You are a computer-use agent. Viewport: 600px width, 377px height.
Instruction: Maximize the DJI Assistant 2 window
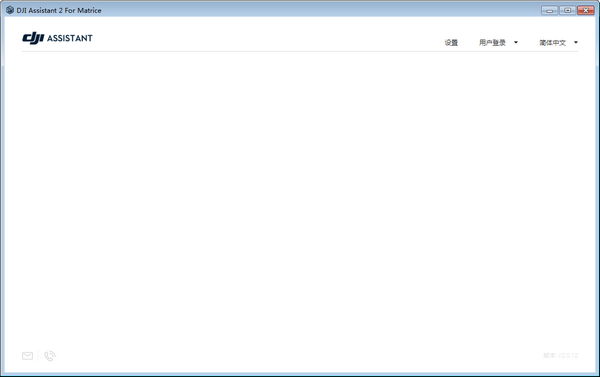tap(567, 10)
